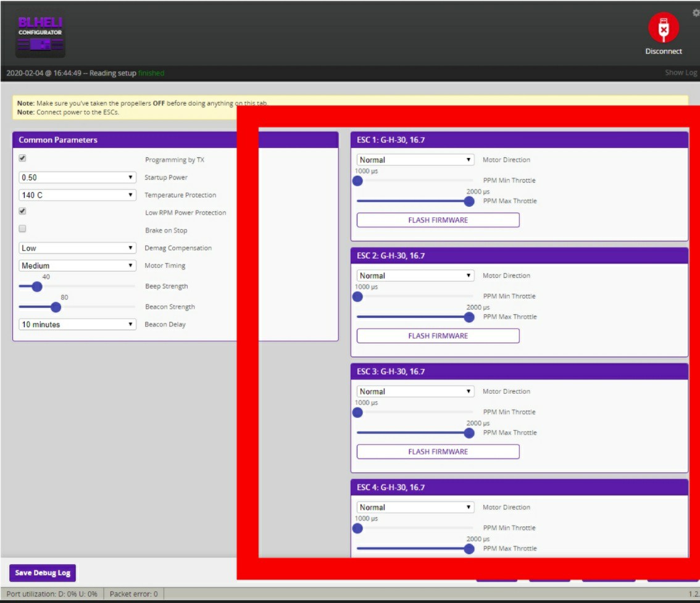This screenshot has height=603, width=700.
Task: Click the ESC 1: G-H-30, 16.7 header
Action: pos(519,139)
